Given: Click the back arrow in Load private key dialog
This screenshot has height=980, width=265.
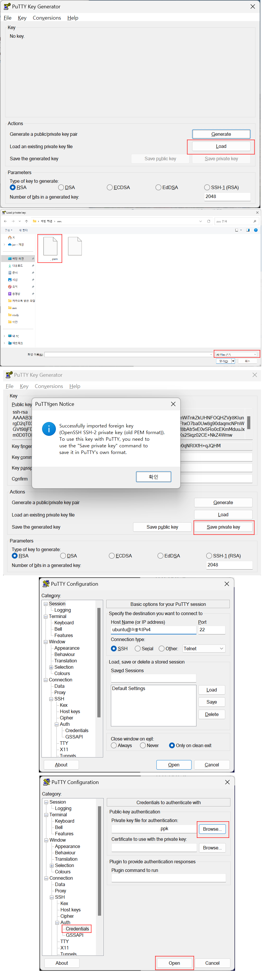Looking at the screenshot, I should (x=5, y=221).
